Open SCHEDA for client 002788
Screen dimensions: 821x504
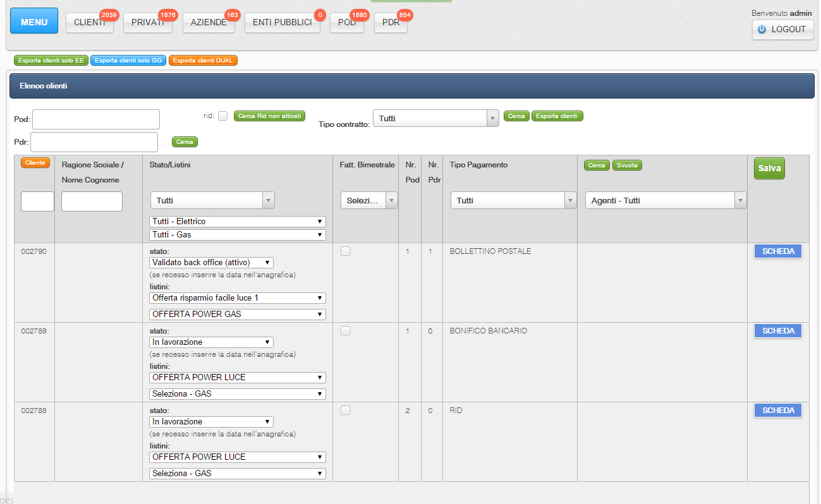[x=778, y=411]
